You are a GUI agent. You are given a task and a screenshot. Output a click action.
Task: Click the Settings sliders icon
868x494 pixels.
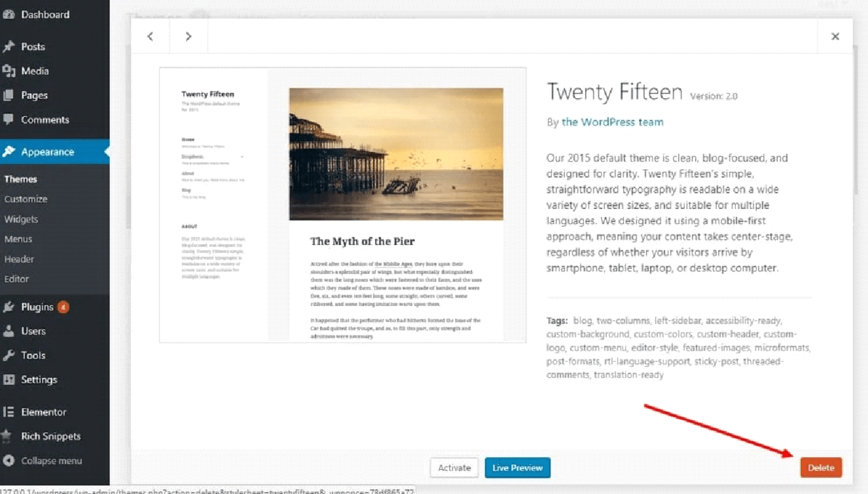point(8,379)
